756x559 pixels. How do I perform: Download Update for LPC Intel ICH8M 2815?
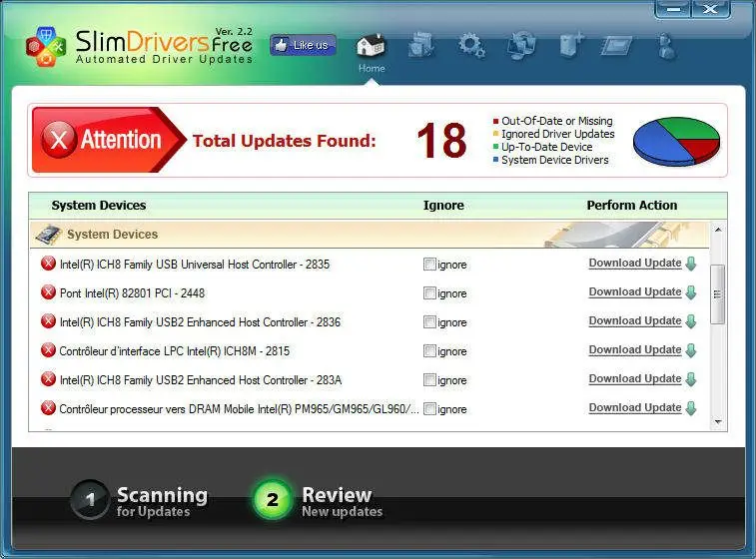click(635, 349)
